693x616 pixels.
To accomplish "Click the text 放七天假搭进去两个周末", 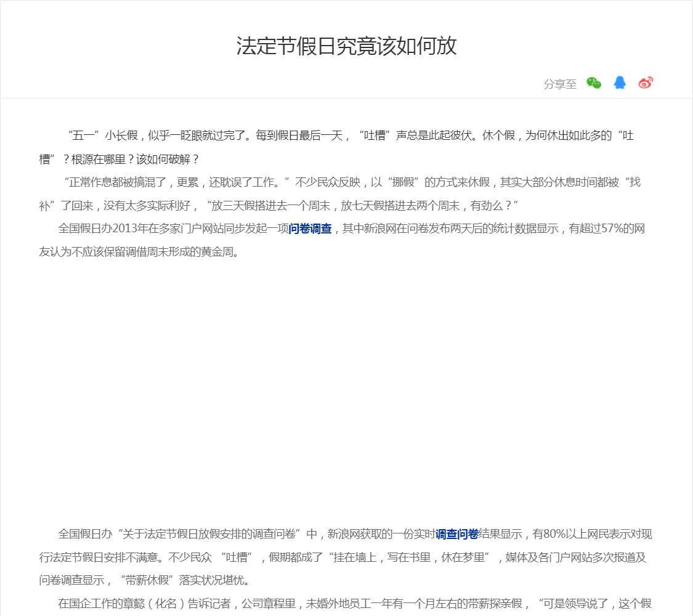I will pyautogui.click(x=400, y=206).
